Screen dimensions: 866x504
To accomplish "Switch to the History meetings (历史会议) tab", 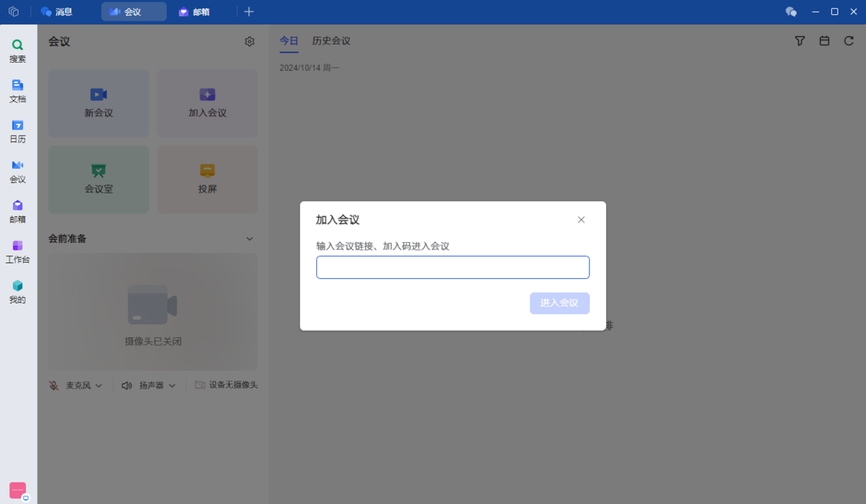I will tap(331, 41).
